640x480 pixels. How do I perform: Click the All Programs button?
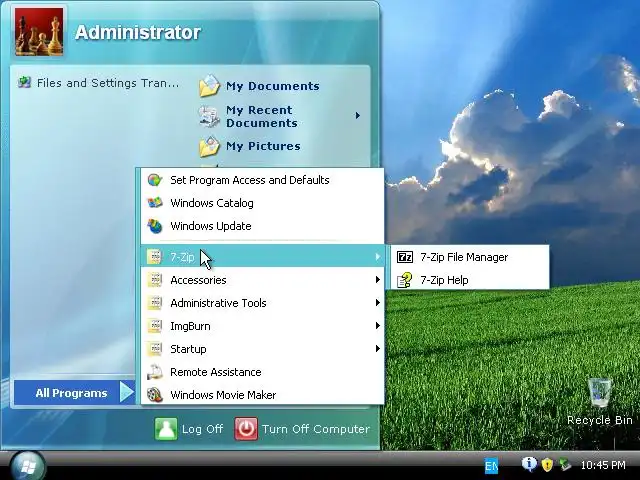pos(75,393)
